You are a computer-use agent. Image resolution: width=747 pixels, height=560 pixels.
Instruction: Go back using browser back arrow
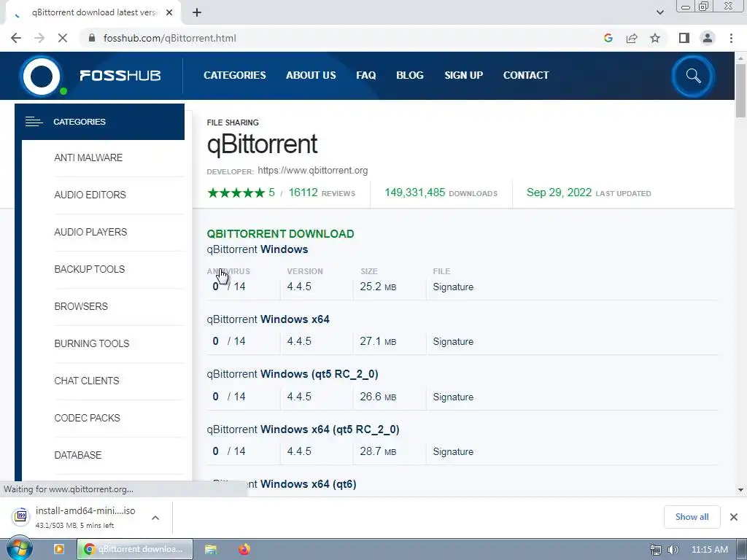click(x=16, y=38)
